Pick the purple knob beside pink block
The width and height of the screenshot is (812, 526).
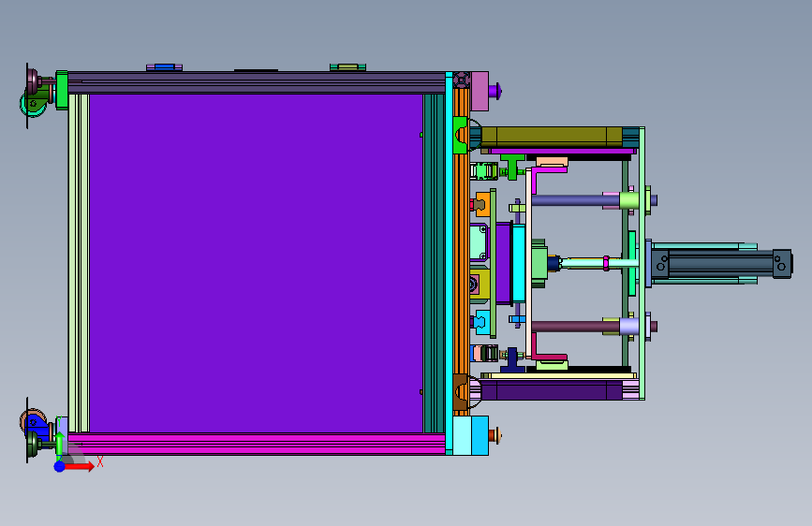coord(495,91)
